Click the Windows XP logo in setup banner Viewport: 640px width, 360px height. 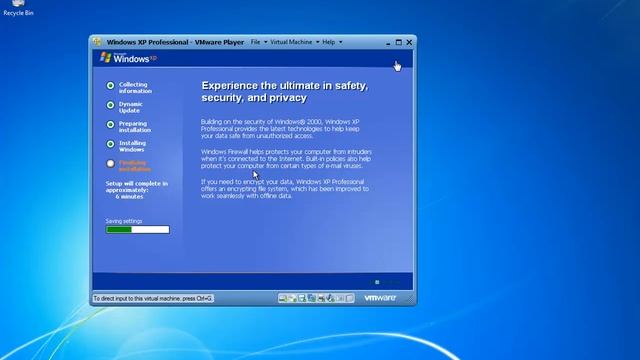(128, 58)
